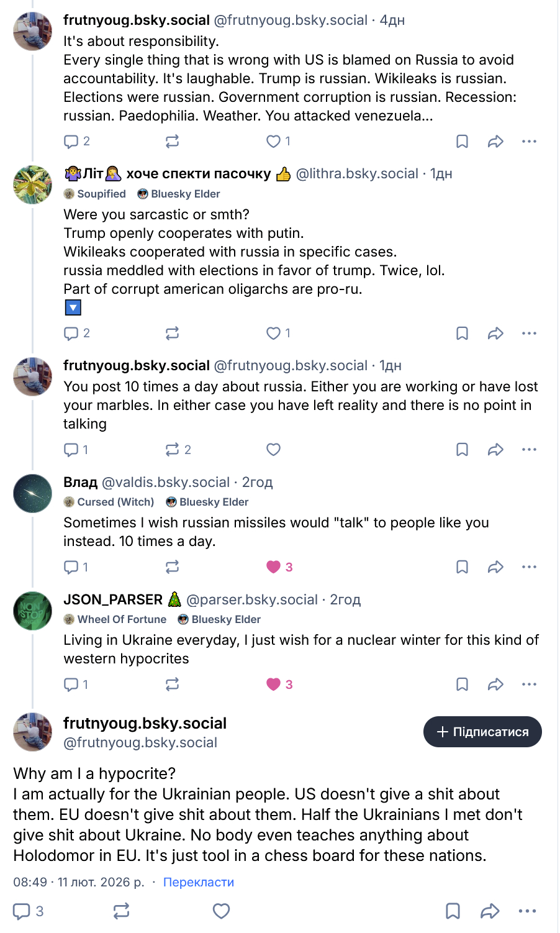Image resolution: width=560 pixels, height=933 pixels.
Task: Open replies on main hypocrite post
Action: (x=22, y=911)
